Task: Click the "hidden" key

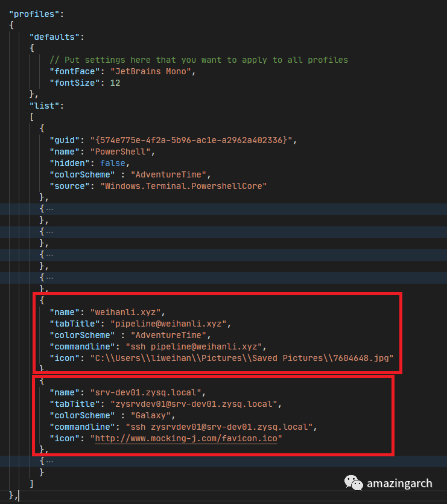Action: pyautogui.click(x=70, y=164)
